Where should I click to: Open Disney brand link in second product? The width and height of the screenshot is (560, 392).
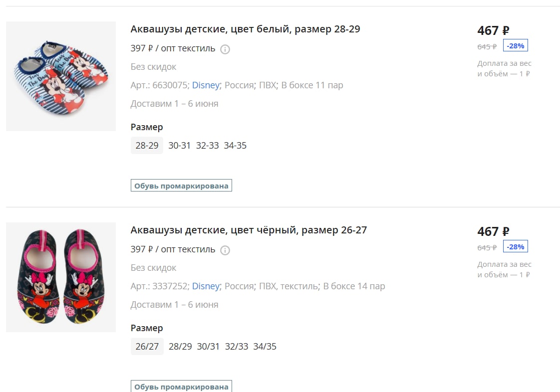(206, 286)
